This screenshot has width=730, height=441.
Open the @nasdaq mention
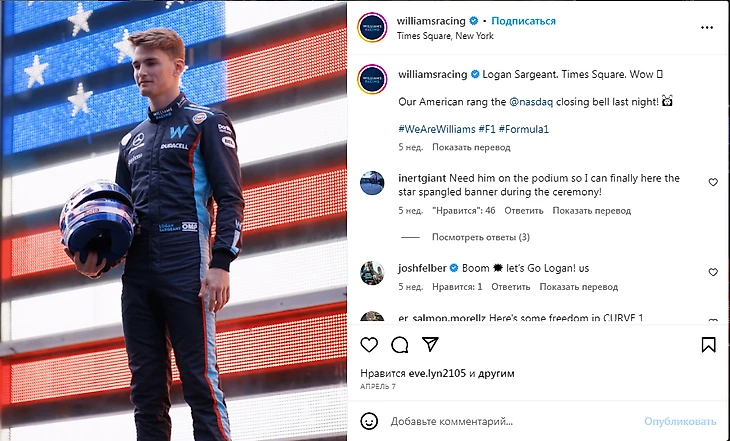click(531, 102)
